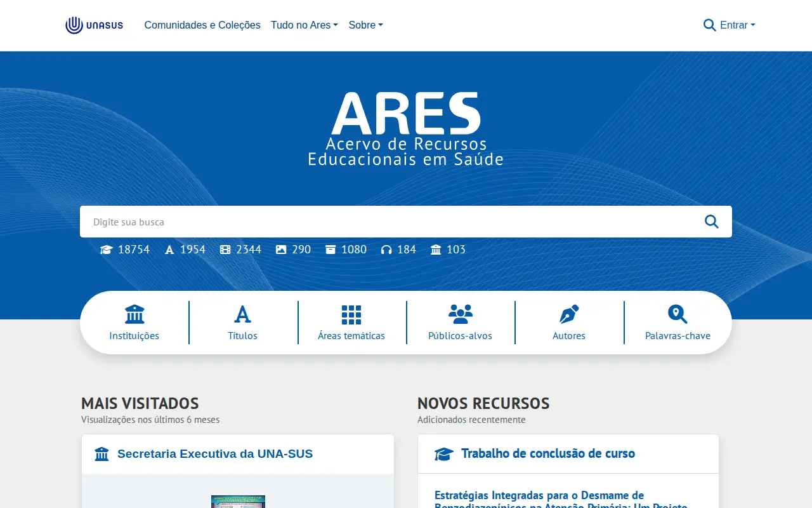812x508 pixels.
Task: Open Secretaria Executiva da UNA-SUS link
Action: 215,454
